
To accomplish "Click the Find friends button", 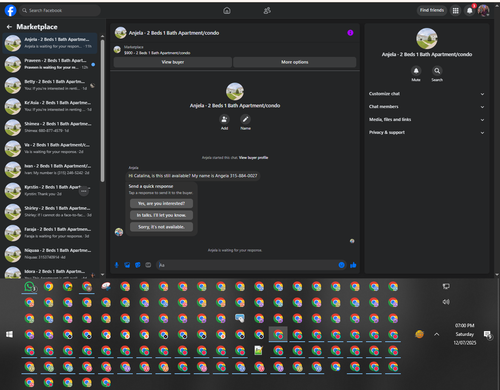I will click(x=432, y=10).
